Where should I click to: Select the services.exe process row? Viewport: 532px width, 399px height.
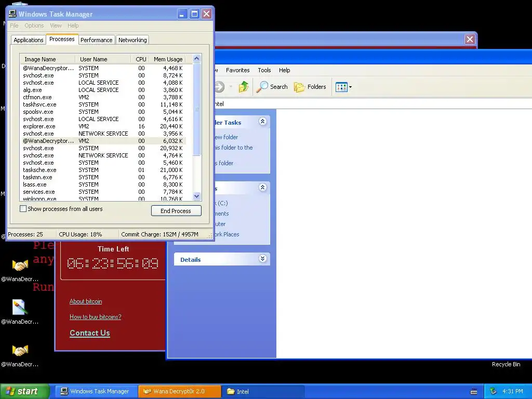pos(103,192)
